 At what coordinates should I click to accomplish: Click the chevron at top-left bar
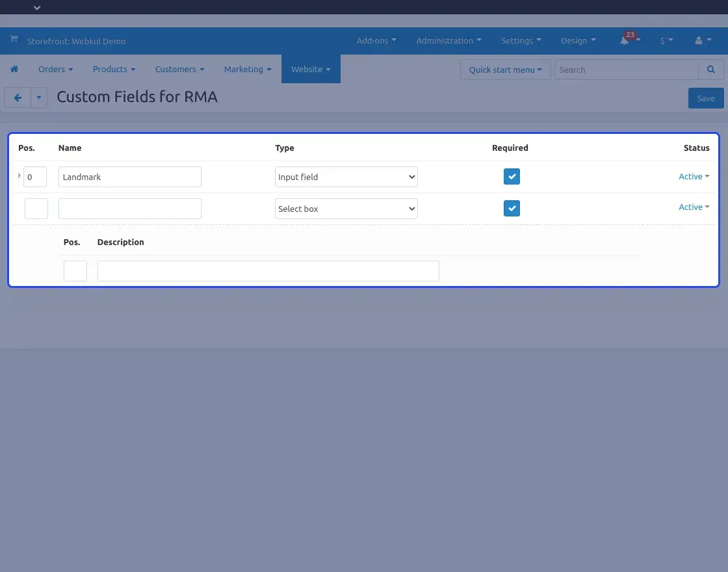37,8
